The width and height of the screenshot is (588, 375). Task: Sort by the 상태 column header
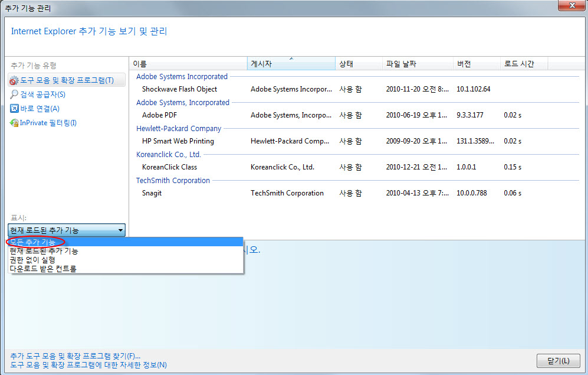tap(359, 64)
